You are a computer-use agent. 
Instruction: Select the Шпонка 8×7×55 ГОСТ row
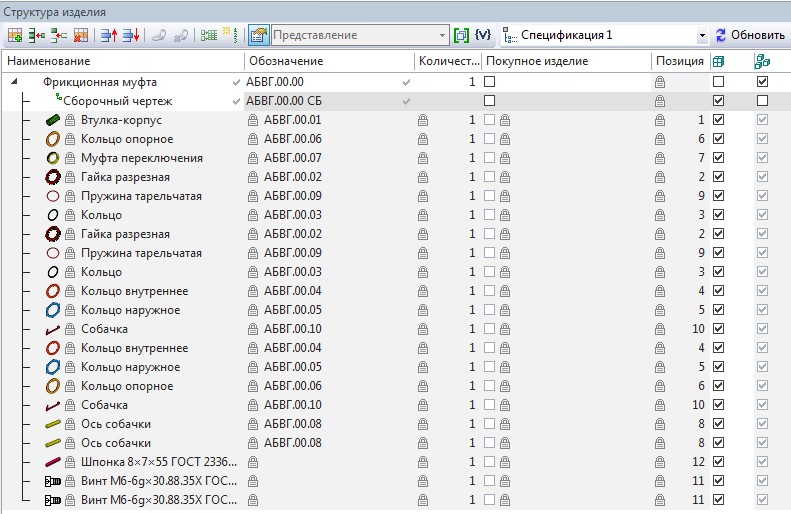coord(157,462)
